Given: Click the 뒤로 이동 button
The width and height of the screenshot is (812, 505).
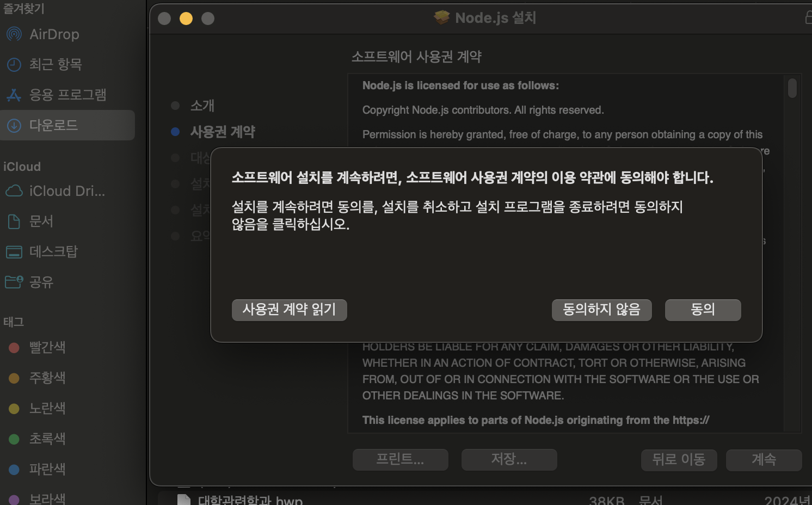Looking at the screenshot, I should click(679, 460).
